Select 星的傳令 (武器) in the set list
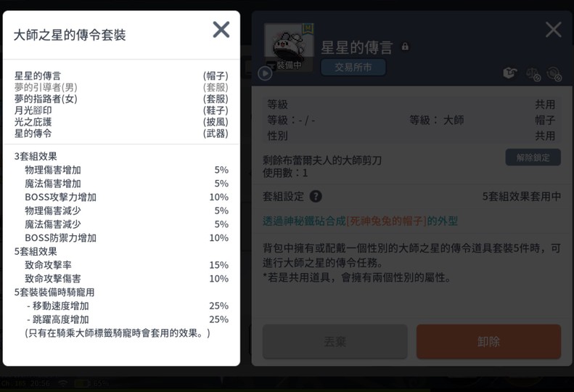The image size is (574, 392). click(x=33, y=134)
